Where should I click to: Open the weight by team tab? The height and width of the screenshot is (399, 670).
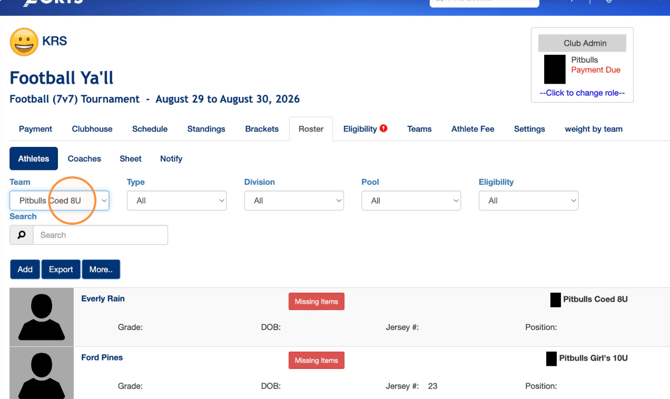tap(594, 129)
